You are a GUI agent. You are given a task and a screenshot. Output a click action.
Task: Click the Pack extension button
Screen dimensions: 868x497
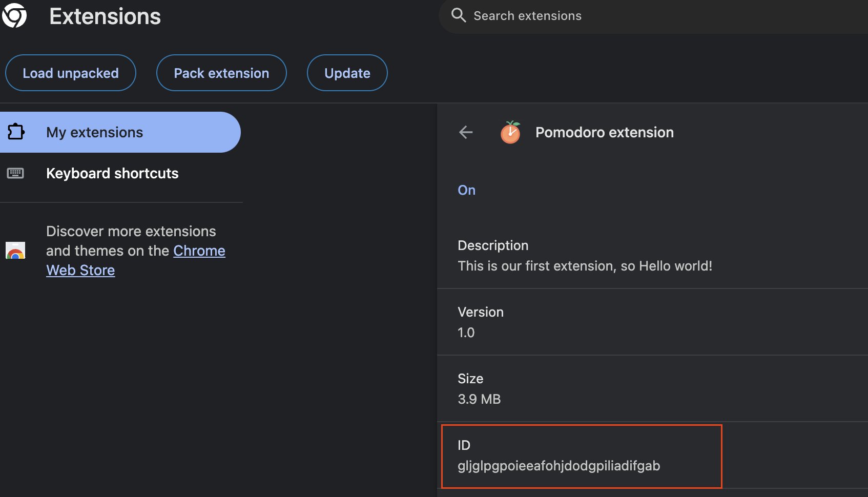221,73
